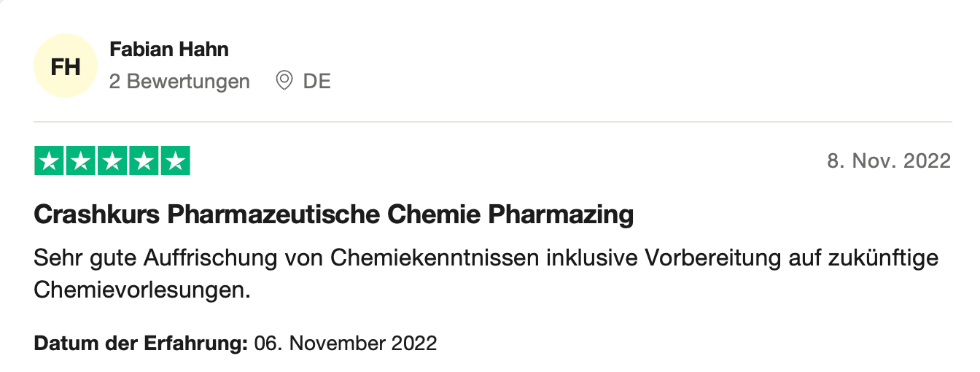This screenshot has width=980, height=372.
Task: Click the second green rating star
Action: click(x=81, y=160)
